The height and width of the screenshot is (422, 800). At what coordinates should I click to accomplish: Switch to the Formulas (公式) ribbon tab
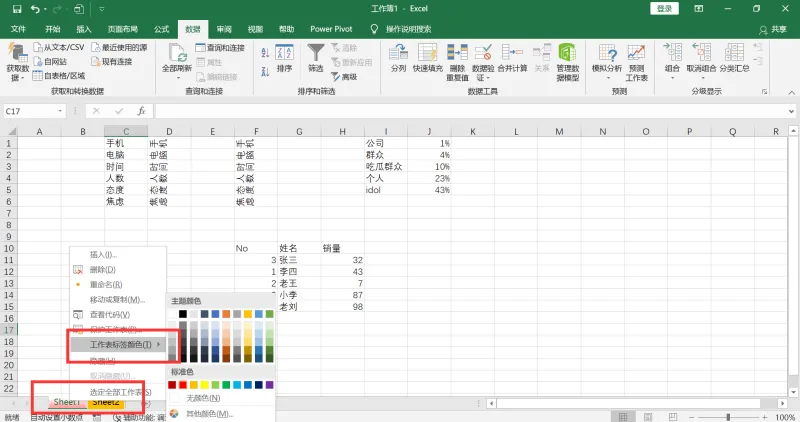161,29
